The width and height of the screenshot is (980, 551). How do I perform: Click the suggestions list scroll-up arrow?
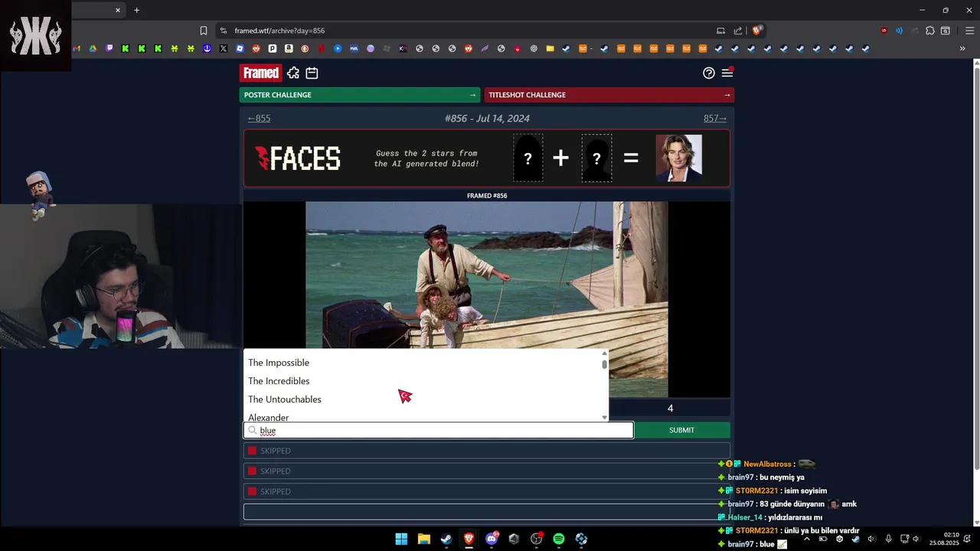click(604, 354)
